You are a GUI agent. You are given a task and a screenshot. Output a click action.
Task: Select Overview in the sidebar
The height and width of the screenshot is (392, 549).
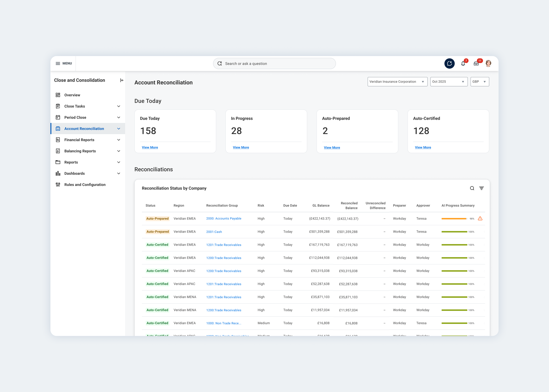tap(72, 95)
